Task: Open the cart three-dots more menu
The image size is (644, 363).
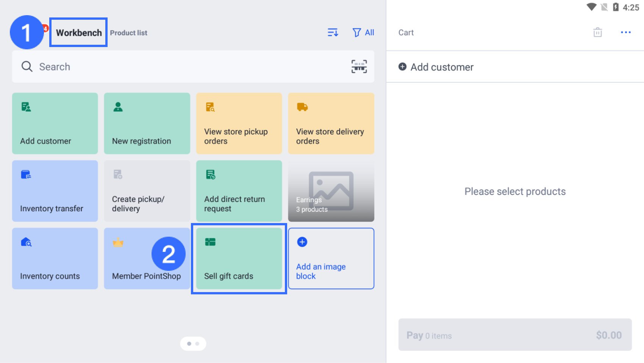Action: click(x=625, y=32)
